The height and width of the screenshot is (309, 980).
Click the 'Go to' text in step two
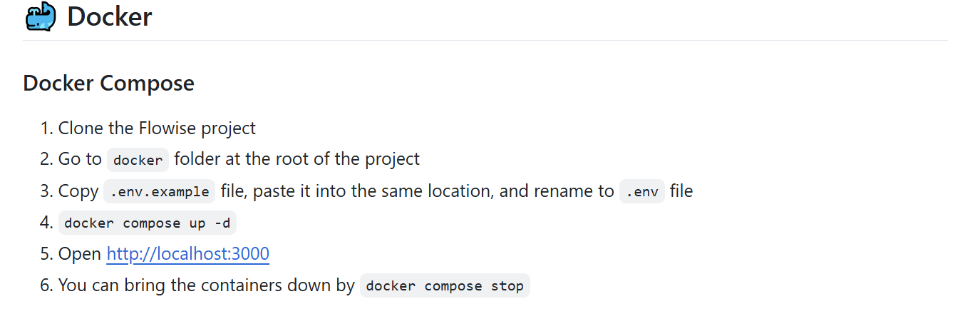(x=80, y=159)
